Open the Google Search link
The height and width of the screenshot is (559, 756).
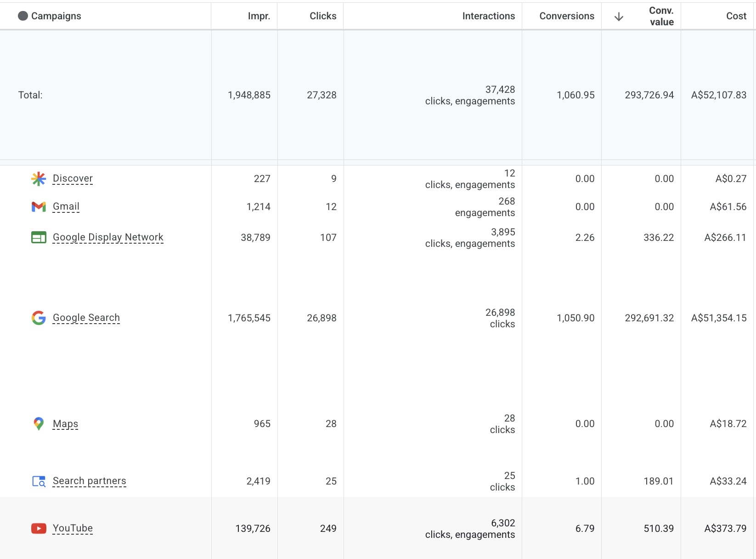tap(86, 318)
